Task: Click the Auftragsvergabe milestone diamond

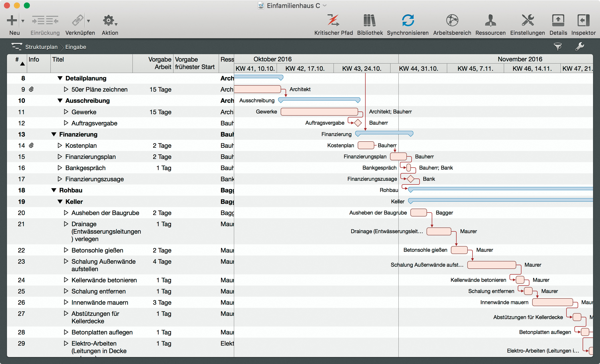Action: coord(358,123)
